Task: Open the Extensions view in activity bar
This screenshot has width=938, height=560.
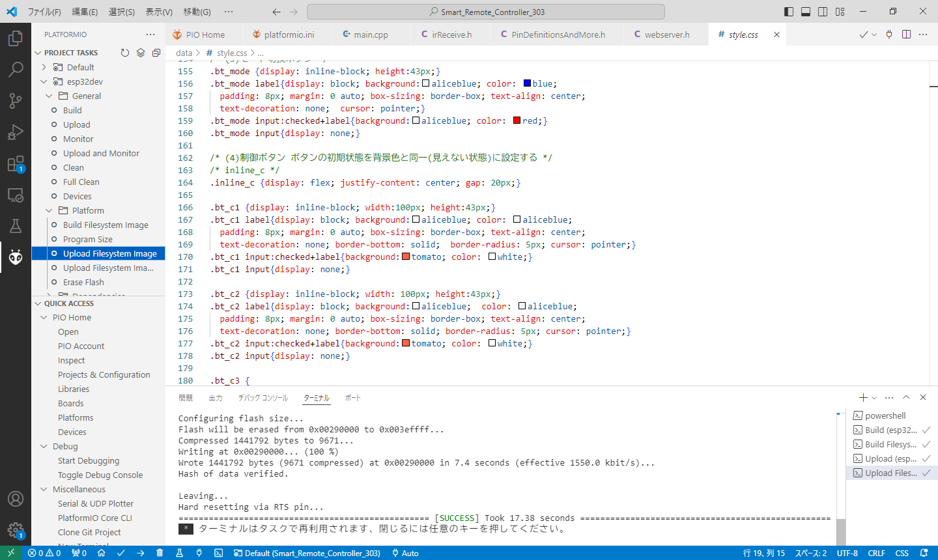Action: [x=15, y=163]
